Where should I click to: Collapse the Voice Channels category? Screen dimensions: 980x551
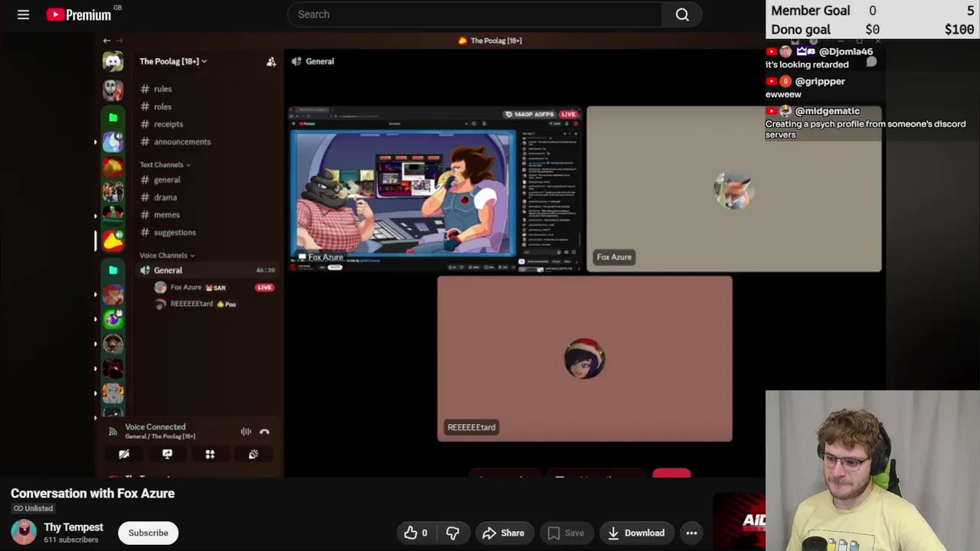coord(167,256)
